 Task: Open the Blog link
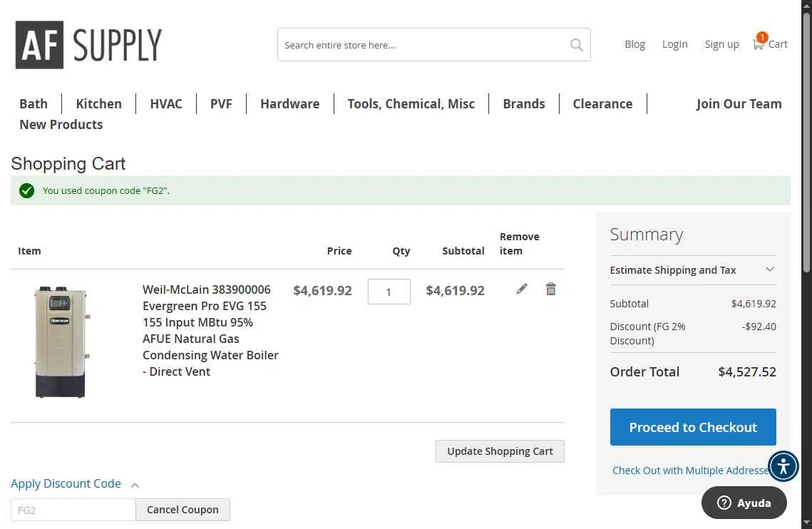[634, 44]
